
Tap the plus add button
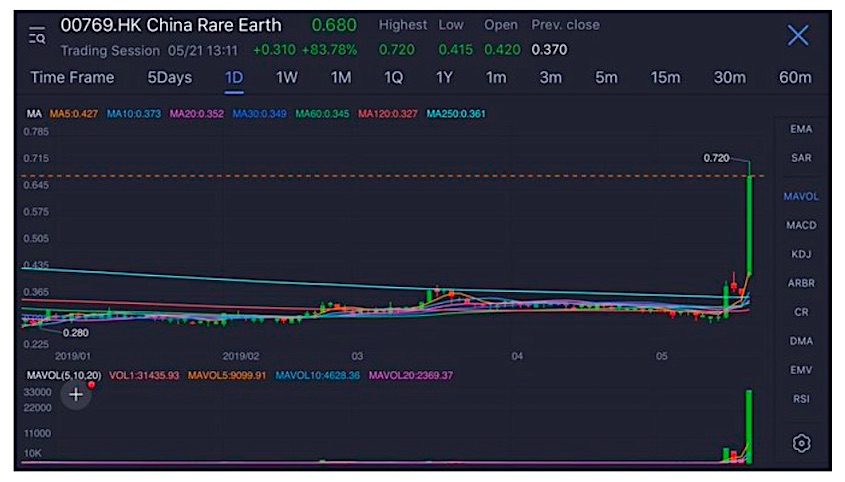pyautogui.click(x=76, y=395)
